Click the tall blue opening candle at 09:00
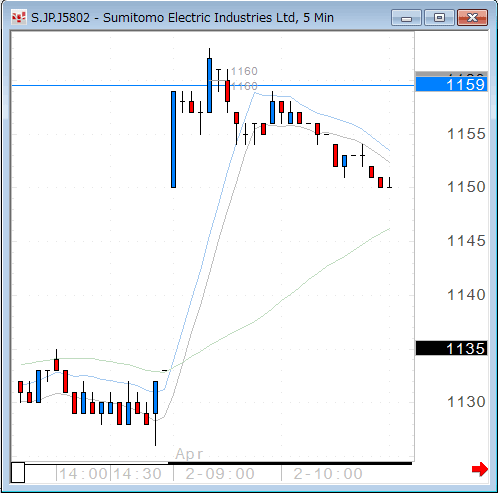Image resolution: width=498 pixels, height=493 pixels. (x=173, y=139)
